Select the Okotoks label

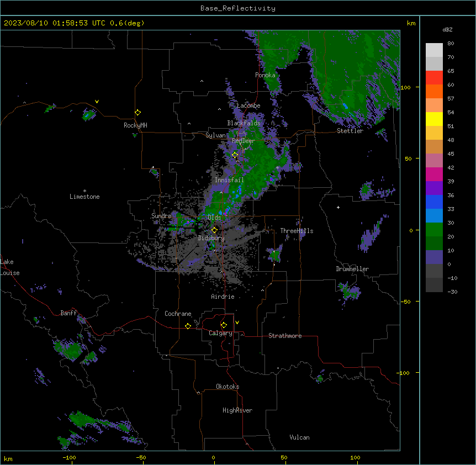228,387
